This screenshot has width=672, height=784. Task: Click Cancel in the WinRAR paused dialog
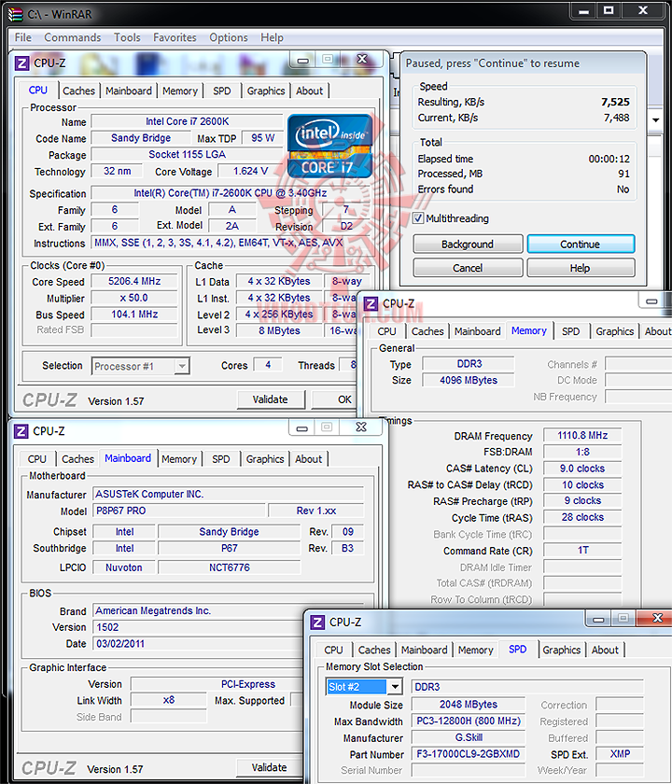(x=468, y=268)
